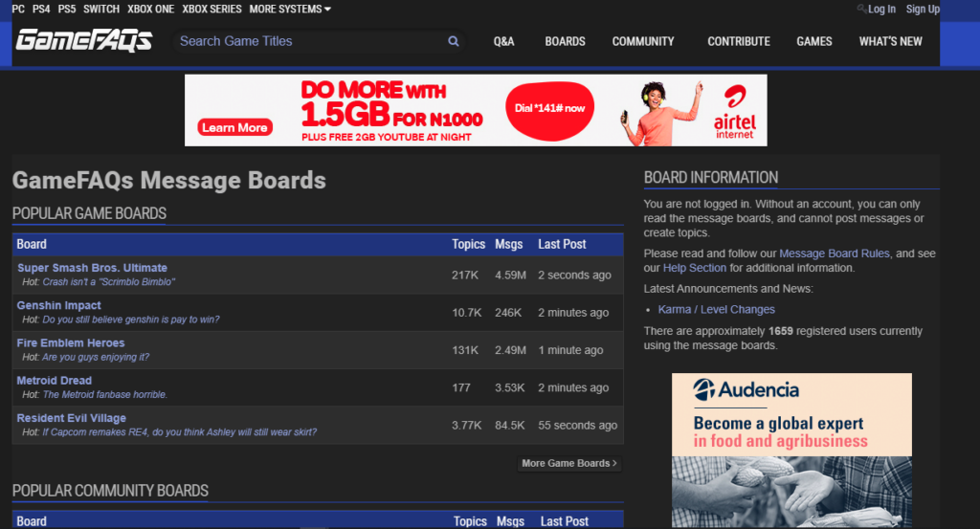
Task: Click the 55 seconds ago last post
Action: point(577,426)
